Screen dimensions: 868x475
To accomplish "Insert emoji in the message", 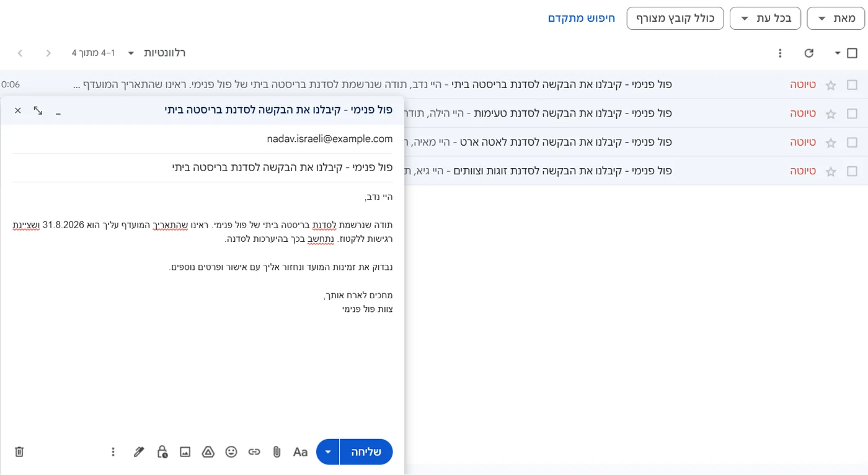I will 231,452.
